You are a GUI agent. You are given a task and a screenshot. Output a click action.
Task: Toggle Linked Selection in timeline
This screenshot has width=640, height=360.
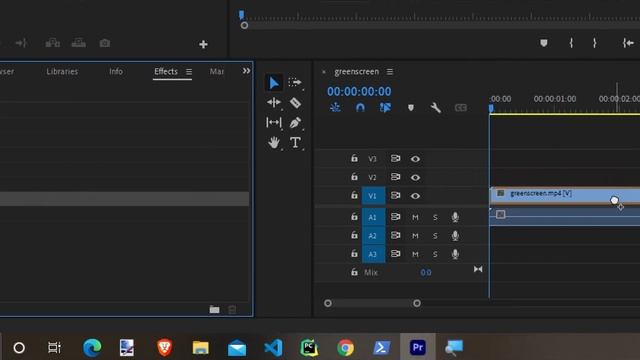point(385,107)
